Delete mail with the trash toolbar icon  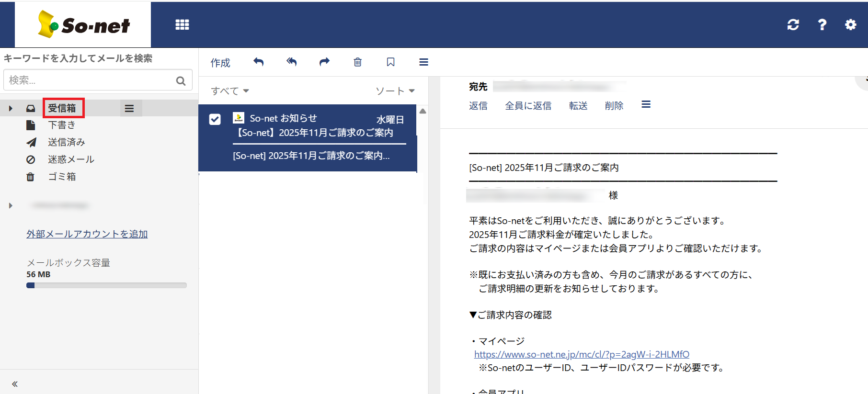(x=357, y=62)
